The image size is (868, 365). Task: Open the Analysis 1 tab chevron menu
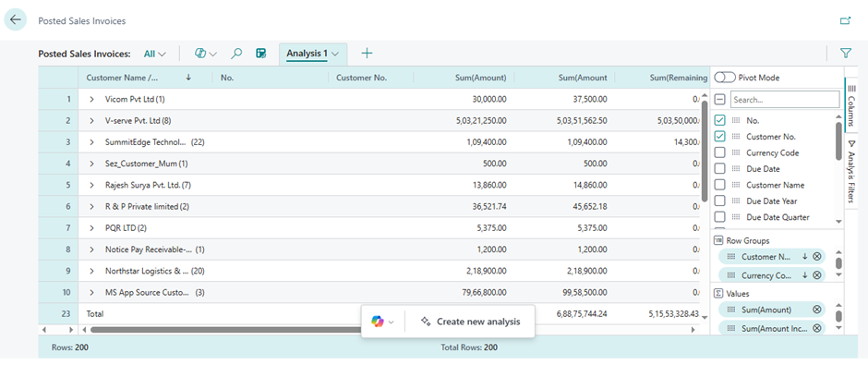[335, 54]
